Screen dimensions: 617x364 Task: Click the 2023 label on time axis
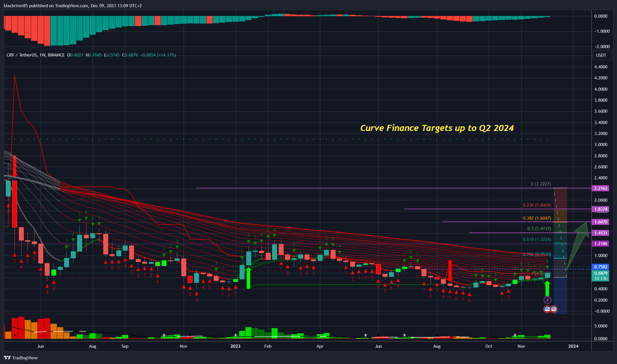236,346
